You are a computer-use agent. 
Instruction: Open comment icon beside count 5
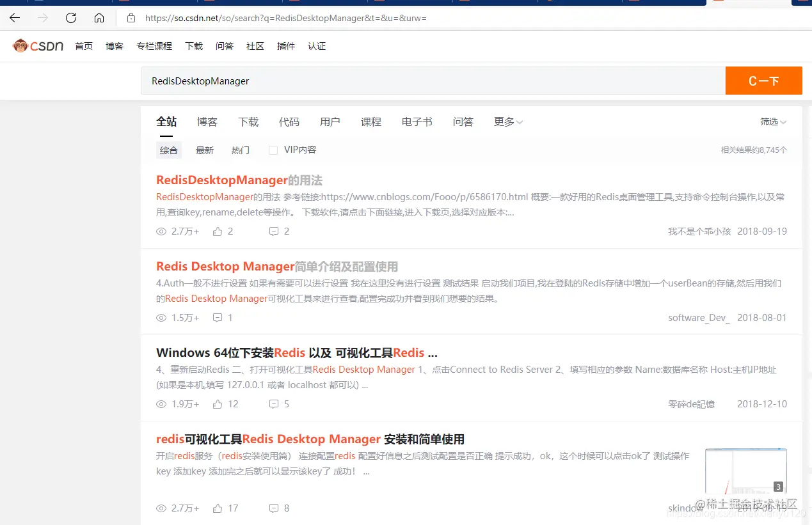point(274,404)
